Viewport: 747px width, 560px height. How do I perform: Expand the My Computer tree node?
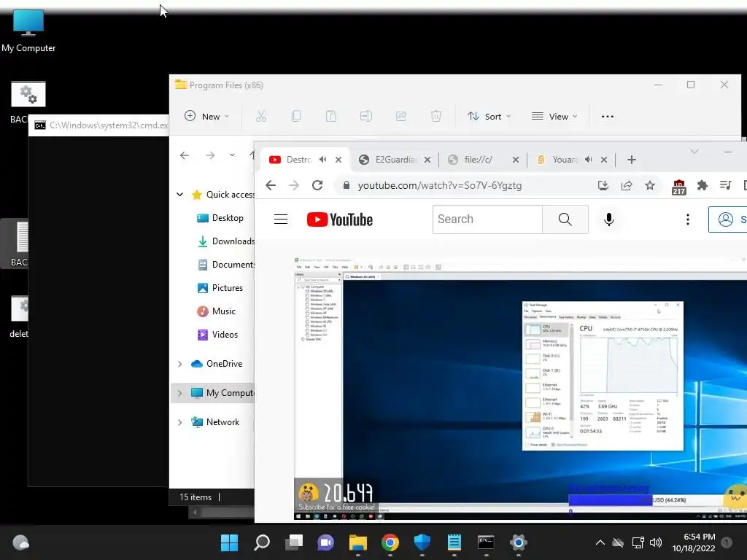[x=179, y=393]
